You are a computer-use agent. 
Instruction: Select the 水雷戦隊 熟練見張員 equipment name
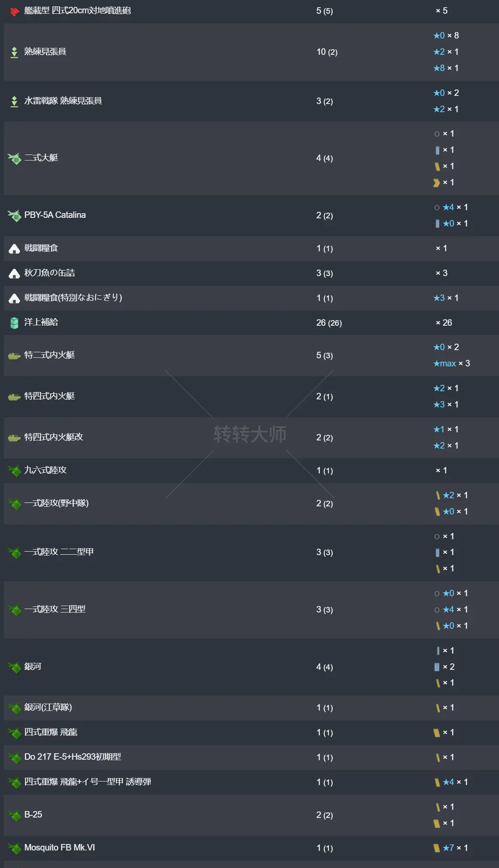pyautogui.click(x=63, y=101)
